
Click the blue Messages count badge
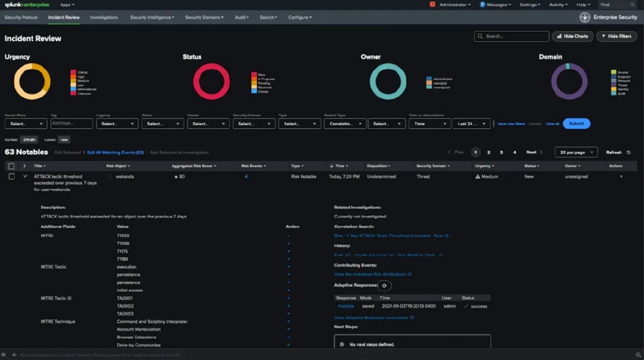pyautogui.click(x=482, y=4)
